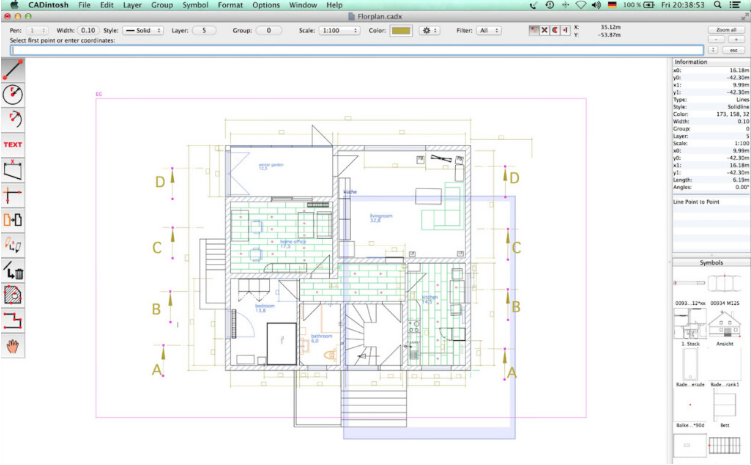Select the hatch fill tool

(x=13, y=295)
